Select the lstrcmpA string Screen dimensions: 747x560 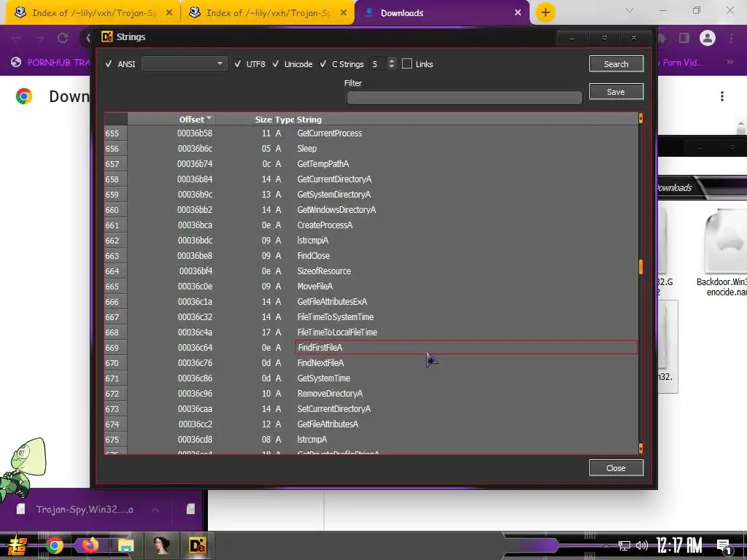pos(312,439)
